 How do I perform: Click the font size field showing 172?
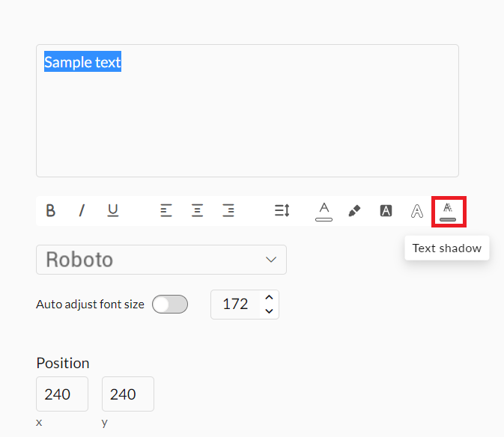[235, 305]
